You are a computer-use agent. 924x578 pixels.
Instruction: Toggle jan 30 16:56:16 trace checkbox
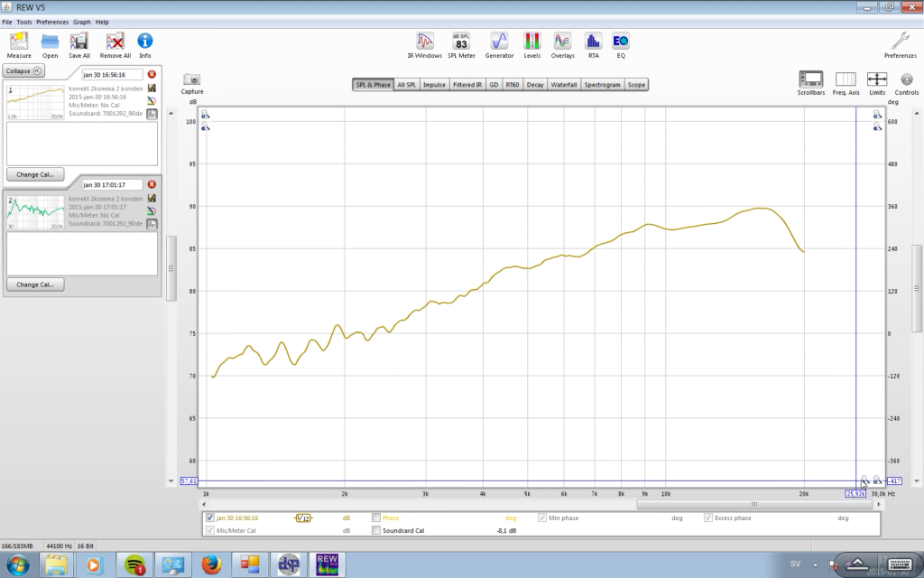pos(209,517)
